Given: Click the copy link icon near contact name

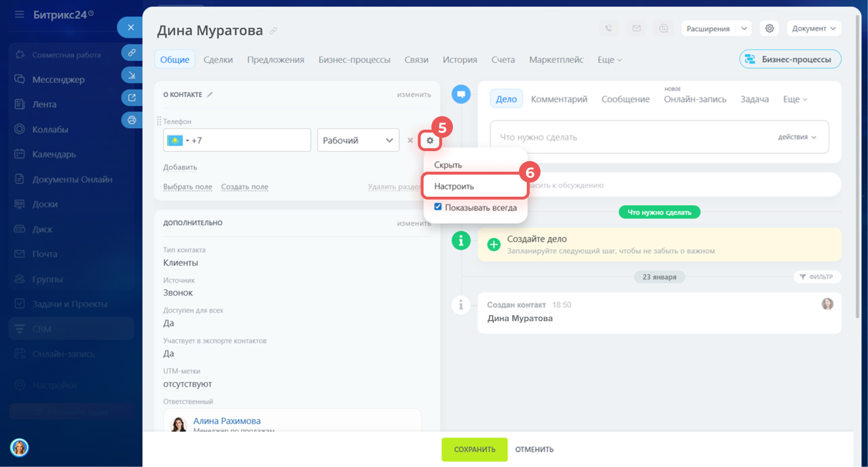Looking at the screenshot, I should tap(273, 31).
